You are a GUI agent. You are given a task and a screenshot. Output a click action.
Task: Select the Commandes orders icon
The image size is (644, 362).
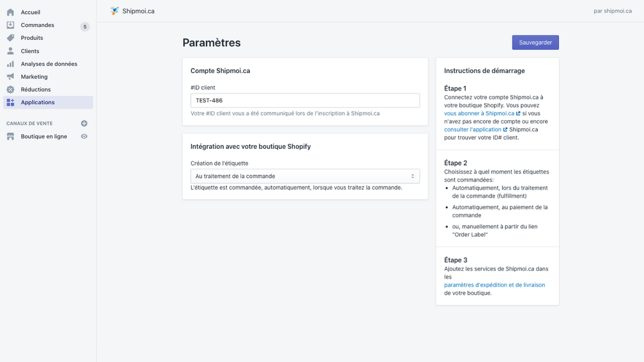[x=11, y=25]
